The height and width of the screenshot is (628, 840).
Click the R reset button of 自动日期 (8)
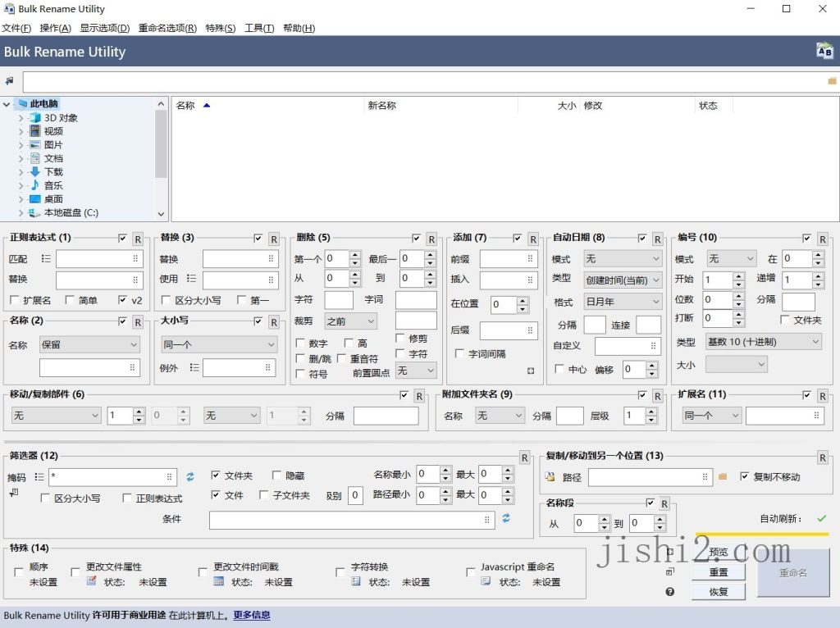657,239
